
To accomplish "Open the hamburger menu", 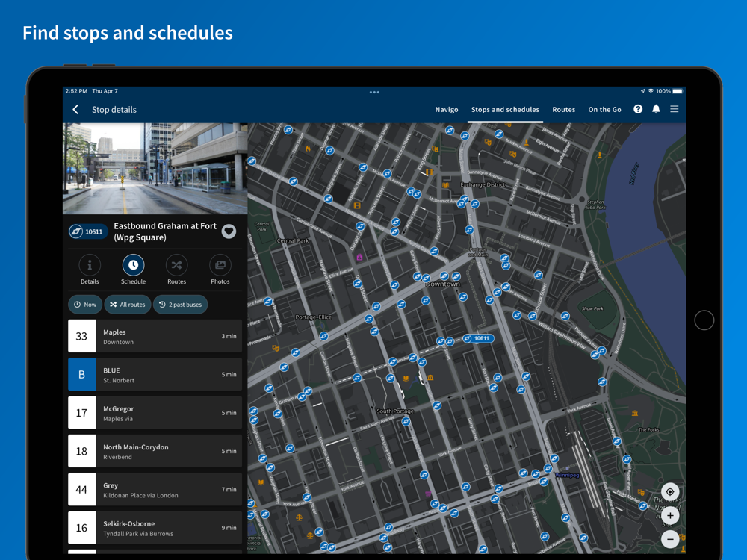I will coord(674,109).
